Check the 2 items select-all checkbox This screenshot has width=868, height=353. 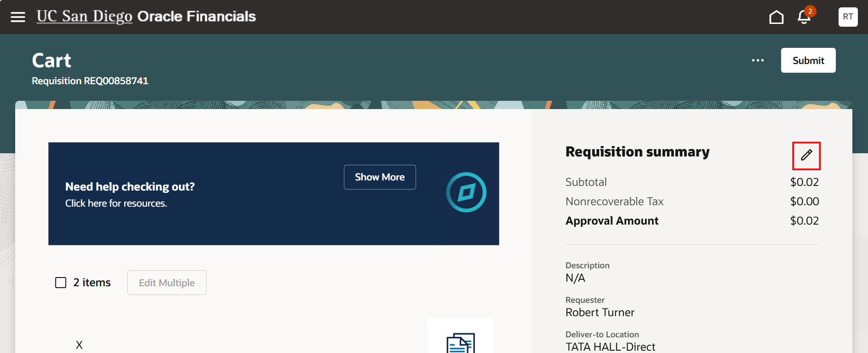[61, 283]
